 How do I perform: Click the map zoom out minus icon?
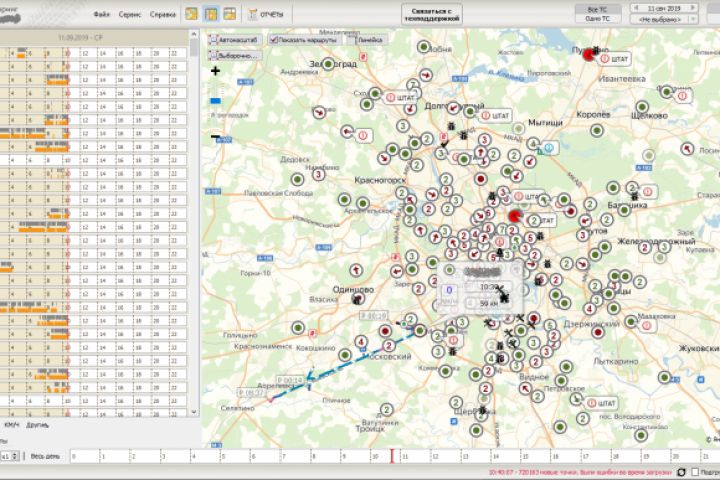tap(216, 135)
